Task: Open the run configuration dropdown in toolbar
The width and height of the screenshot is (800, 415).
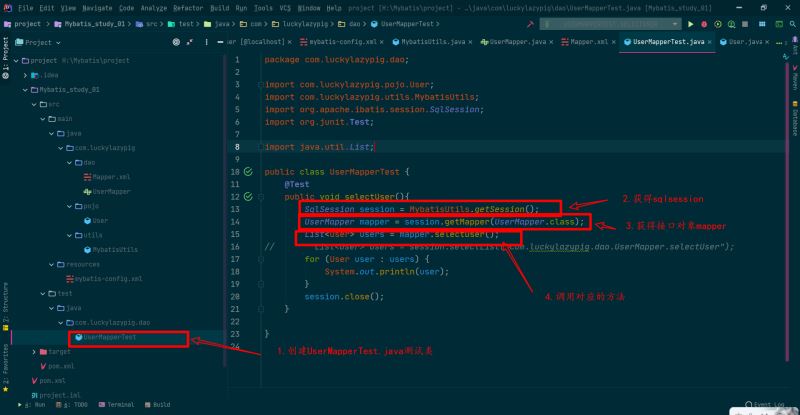Action: click(x=610, y=24)
